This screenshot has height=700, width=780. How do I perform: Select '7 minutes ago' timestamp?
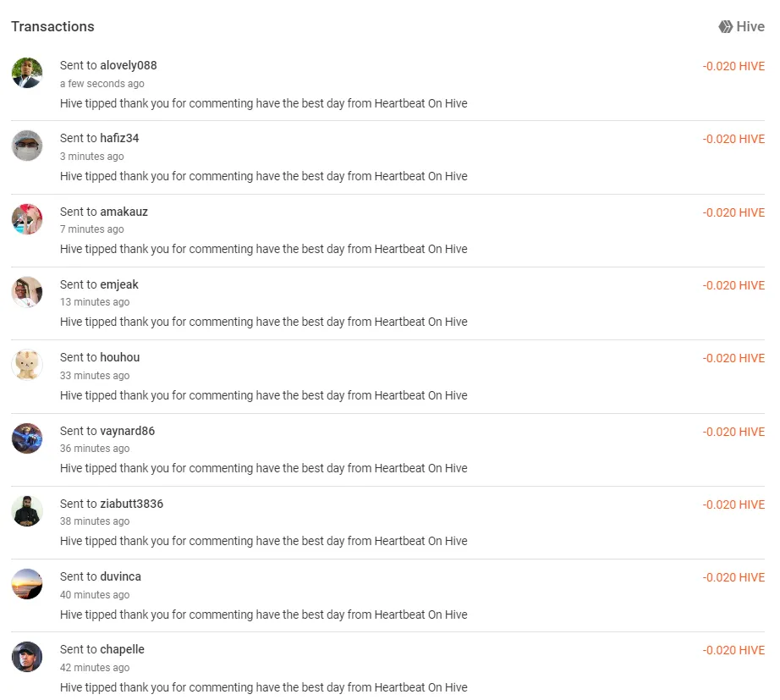(x=92, y=229)
